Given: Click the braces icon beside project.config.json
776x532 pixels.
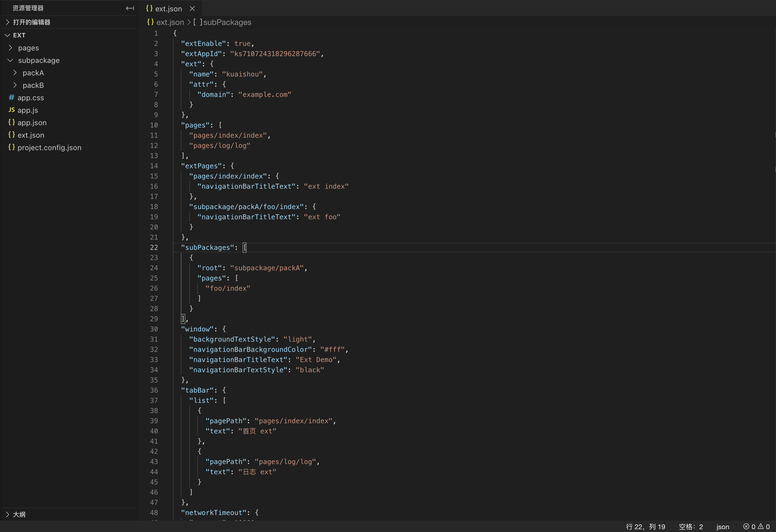Looking at the screenshot, I should pos(11,147).
